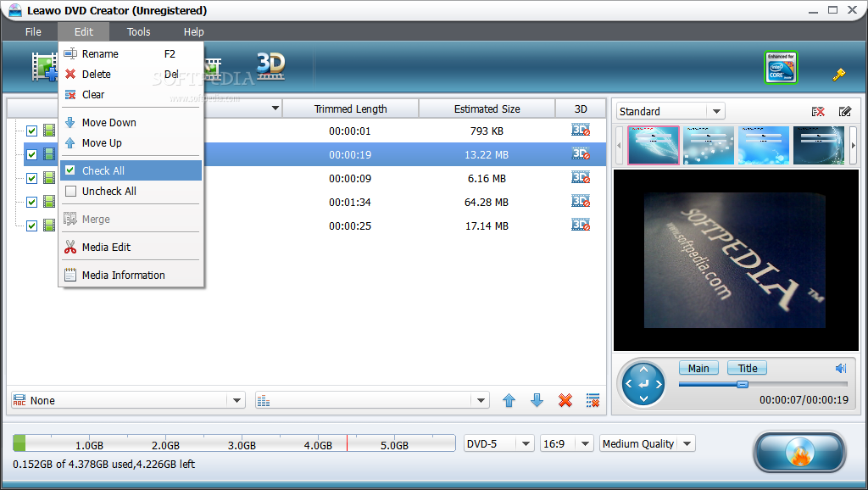This screenshot has height=490, width=868.
Task: Click the 3D icon for the 793 KB row
Action: pos(581,130)
